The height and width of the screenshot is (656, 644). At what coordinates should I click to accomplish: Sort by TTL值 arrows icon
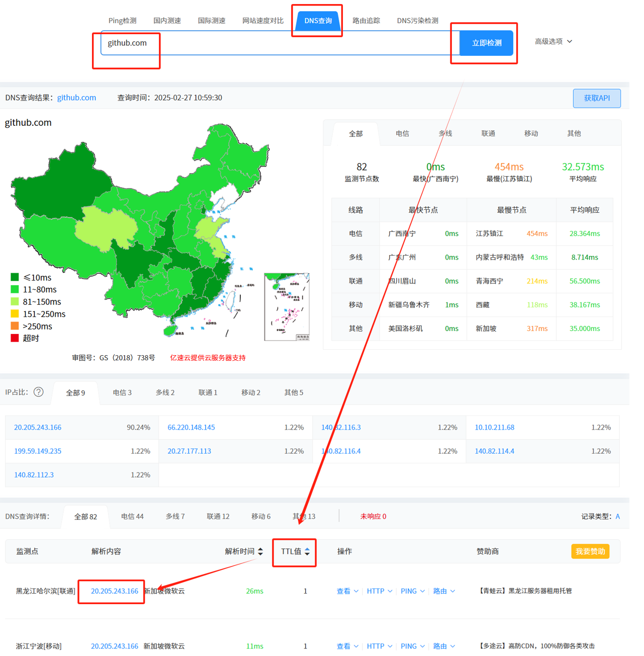[307, 551]
